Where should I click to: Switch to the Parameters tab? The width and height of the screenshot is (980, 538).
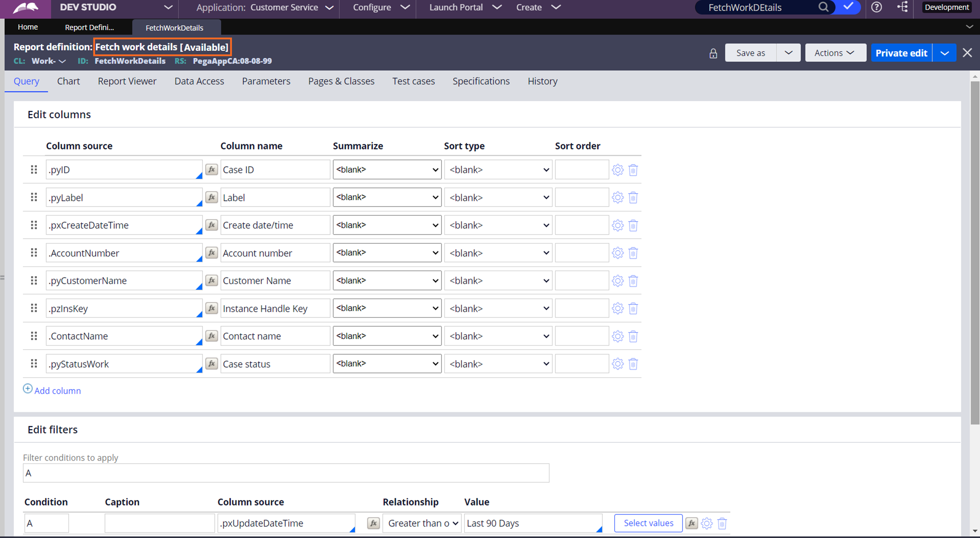point(266,81)
